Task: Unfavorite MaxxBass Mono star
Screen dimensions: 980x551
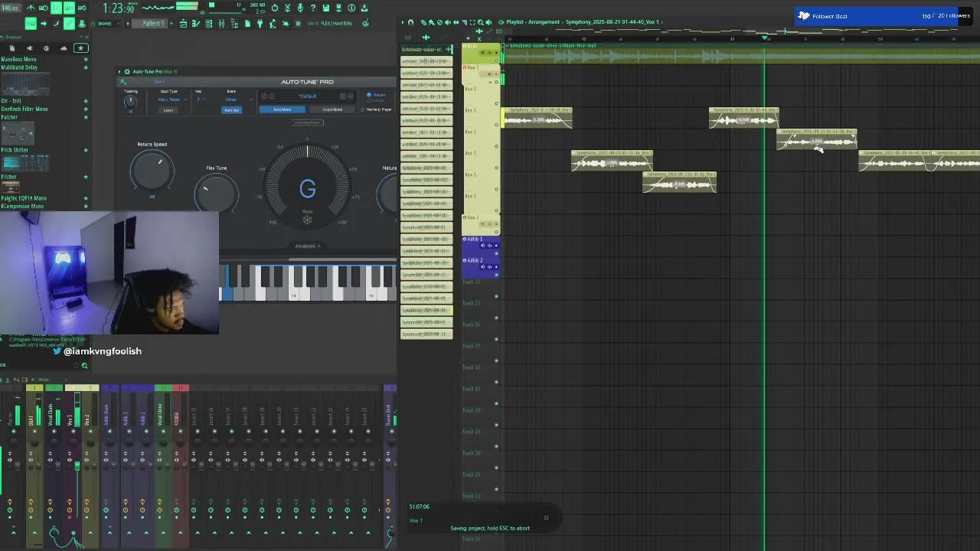Action: (86, 59)
